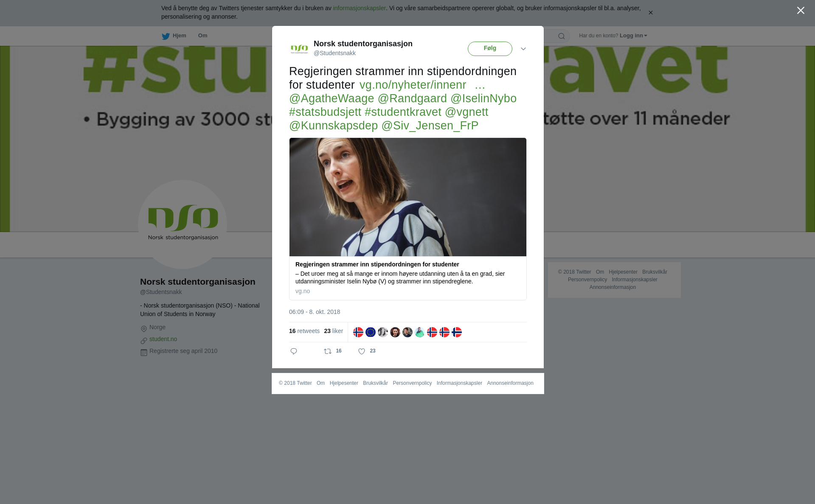Viewport: 815px width, 504px height.
Task: Select the EU flag liker avatar
Action: click(371, 332)
